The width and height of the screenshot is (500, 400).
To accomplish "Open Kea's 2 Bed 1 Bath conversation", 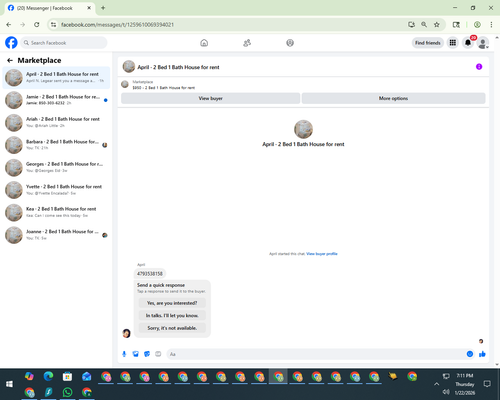I will pos(56,212).
